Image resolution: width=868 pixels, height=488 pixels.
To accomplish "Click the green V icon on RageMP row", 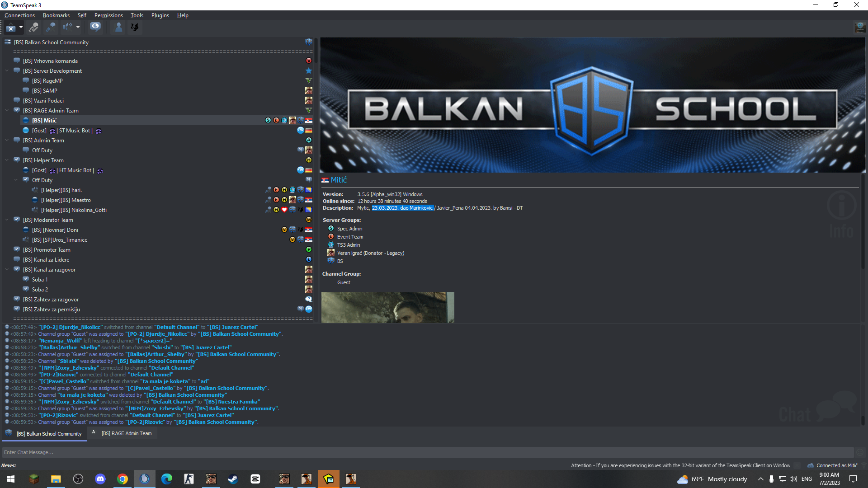I will coord(309,80).
